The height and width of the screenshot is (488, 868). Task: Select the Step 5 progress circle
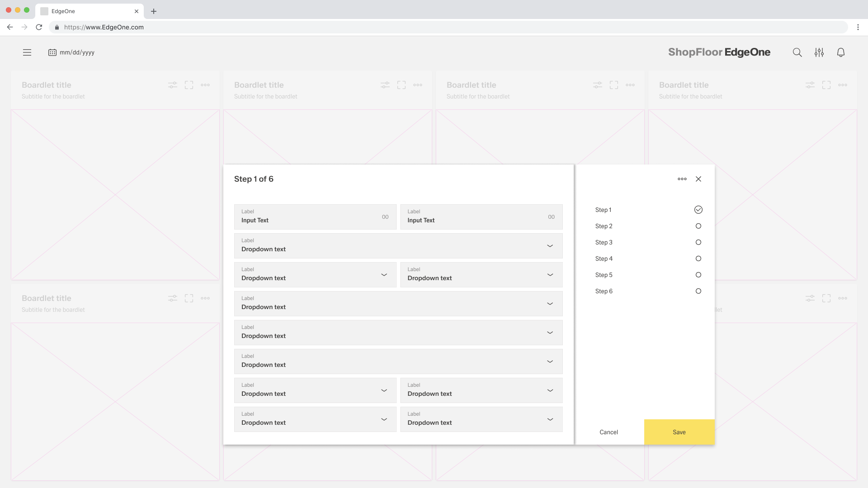click(x=698, y=275)
